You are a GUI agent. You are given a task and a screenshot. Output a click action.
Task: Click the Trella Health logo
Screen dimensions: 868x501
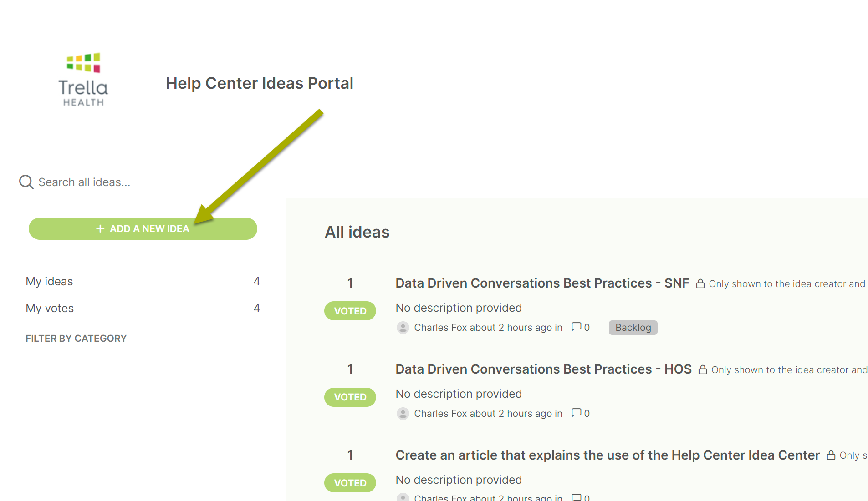[x=83, y=80]
